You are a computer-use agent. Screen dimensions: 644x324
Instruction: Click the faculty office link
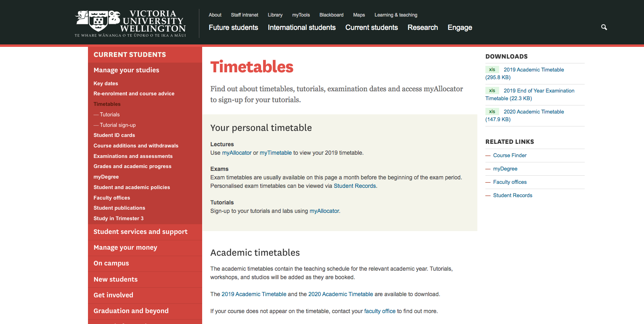380,311
